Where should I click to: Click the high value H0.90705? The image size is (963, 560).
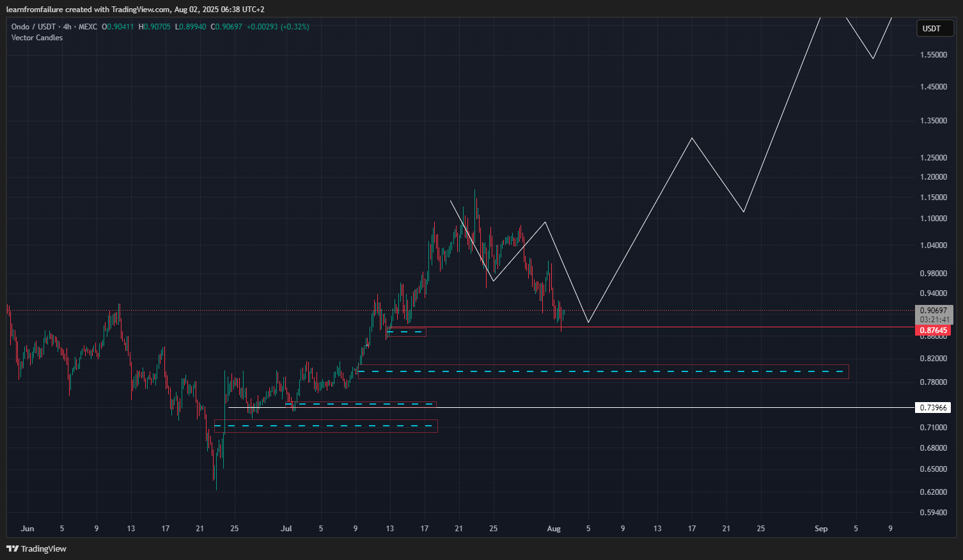point(155,27)
